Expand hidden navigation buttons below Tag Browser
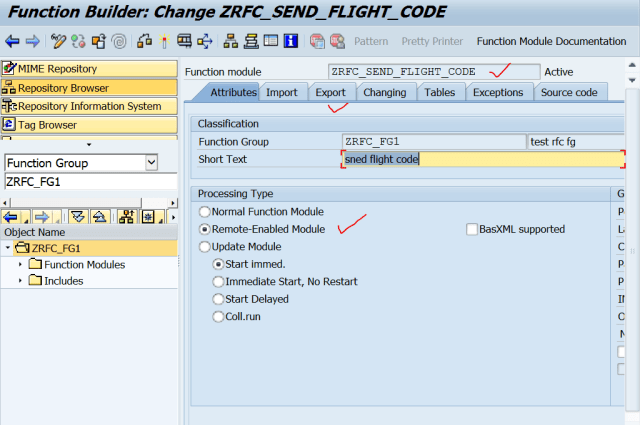The width and height of the screenshot is (640, 425). pos(89,145)
